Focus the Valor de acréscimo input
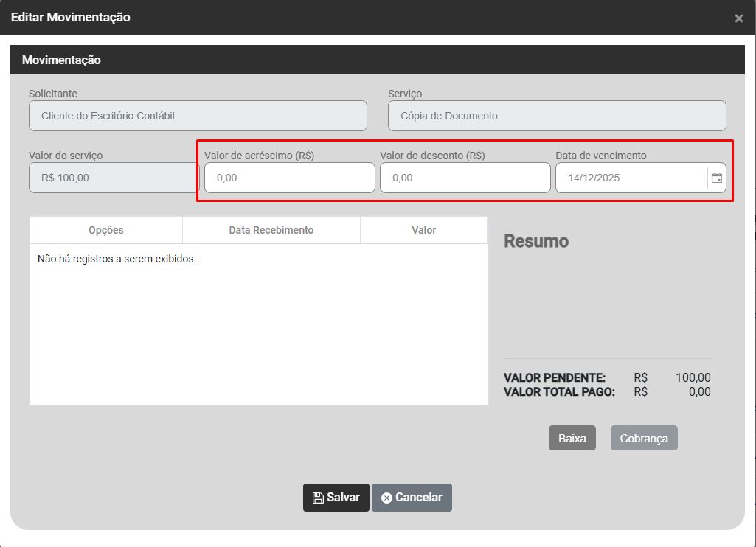Screen dimensions: 756x547 point(289,178)
